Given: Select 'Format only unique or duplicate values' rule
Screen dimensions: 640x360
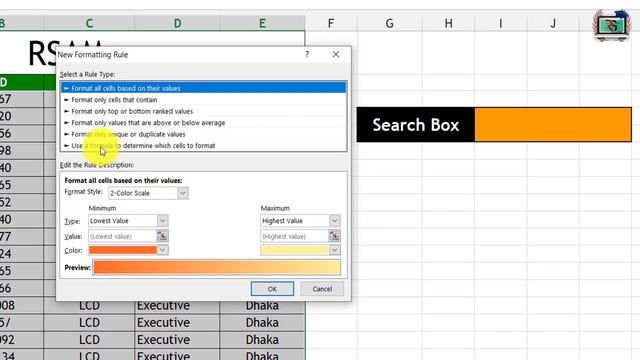Looking at the screenshot, I should [x=204, y=134].
